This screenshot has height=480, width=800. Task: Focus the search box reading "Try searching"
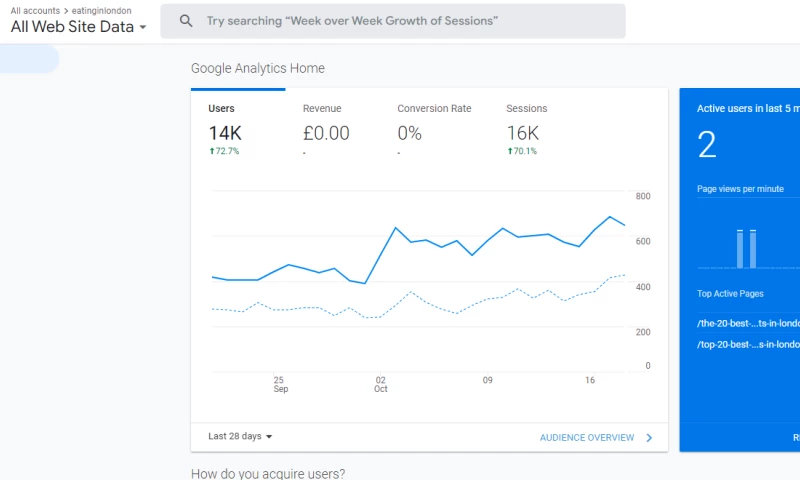click(x=400, y=21)
